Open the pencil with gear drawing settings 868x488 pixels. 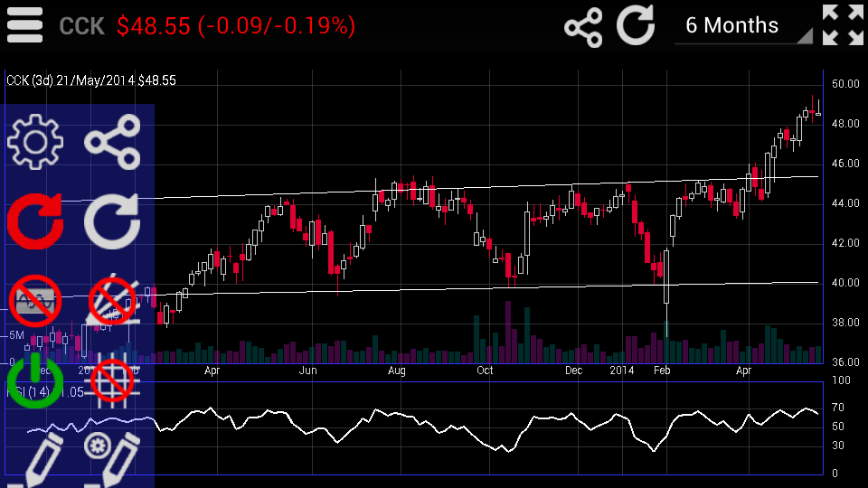(112, 460)
